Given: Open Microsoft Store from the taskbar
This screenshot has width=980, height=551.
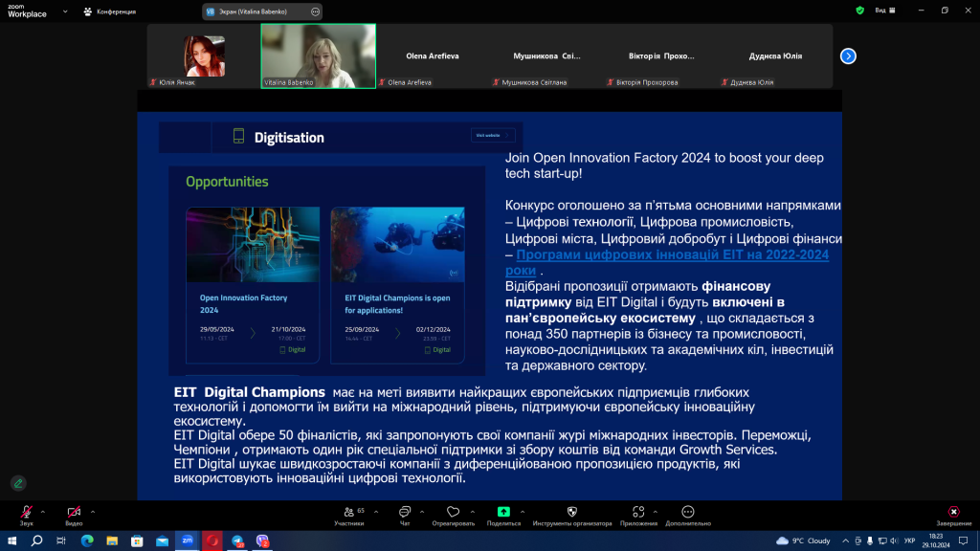Looking at the screenshot, I should (x=137, y=540).
